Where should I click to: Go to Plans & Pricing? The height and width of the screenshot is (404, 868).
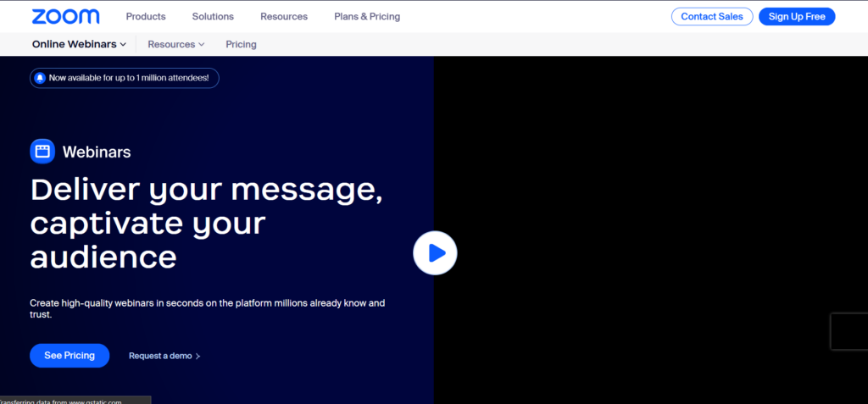click(x=367, y=17)
